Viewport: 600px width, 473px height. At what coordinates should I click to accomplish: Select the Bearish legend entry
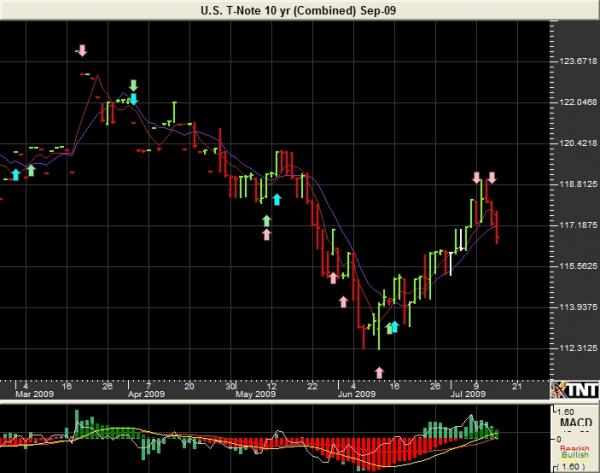point(574,447)
